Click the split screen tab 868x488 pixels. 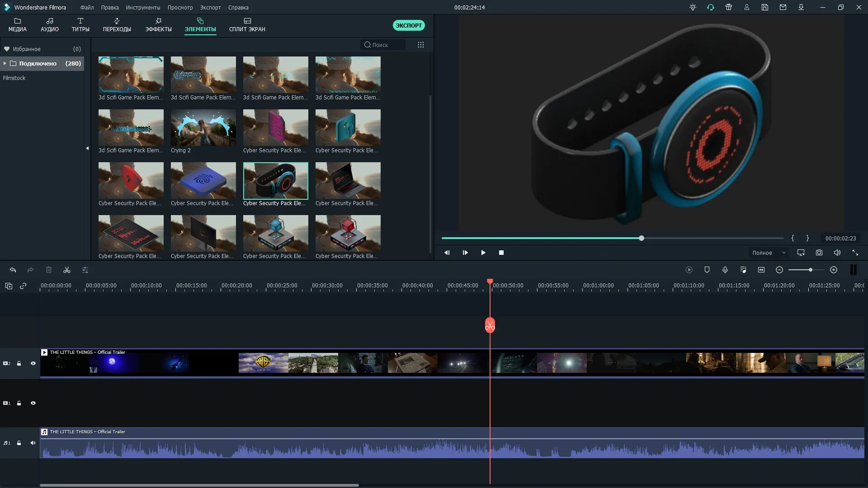coord(247,25)
